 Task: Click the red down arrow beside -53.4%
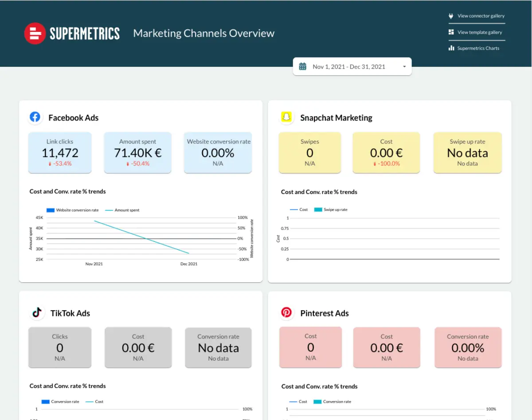pyautogui.click(x=50, y=164)
